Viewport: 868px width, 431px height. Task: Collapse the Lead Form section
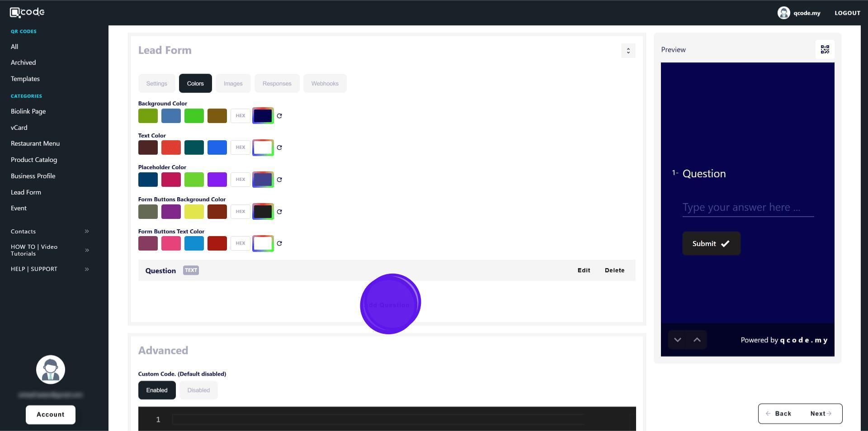[628, 51]
